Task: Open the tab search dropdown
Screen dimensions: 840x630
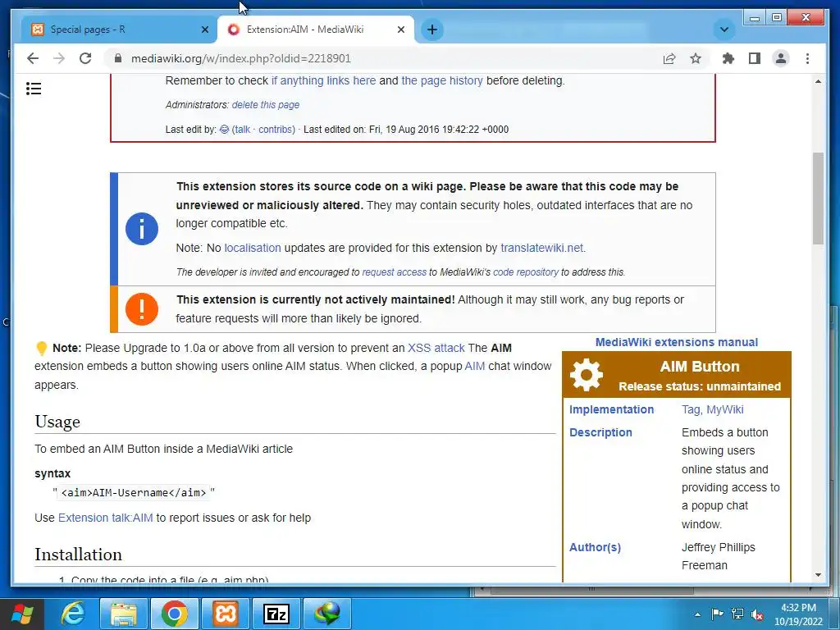Action: pyautogui.click(x=724, y=30)
